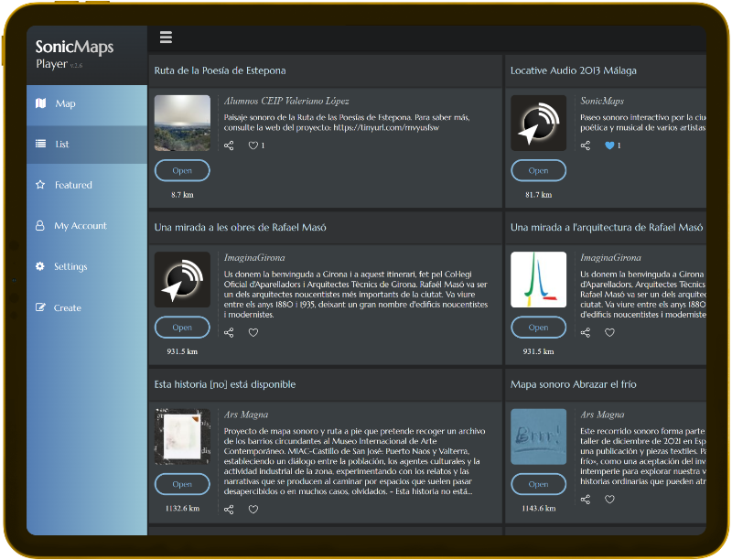Click the 8.7 km distance label
The height and width of the screenshot is (560, 732).
point(182,195)
